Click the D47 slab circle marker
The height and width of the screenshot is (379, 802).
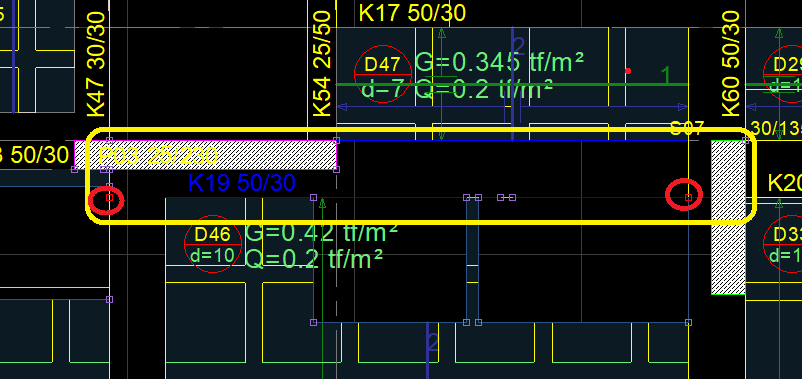[x=383, y=74]
